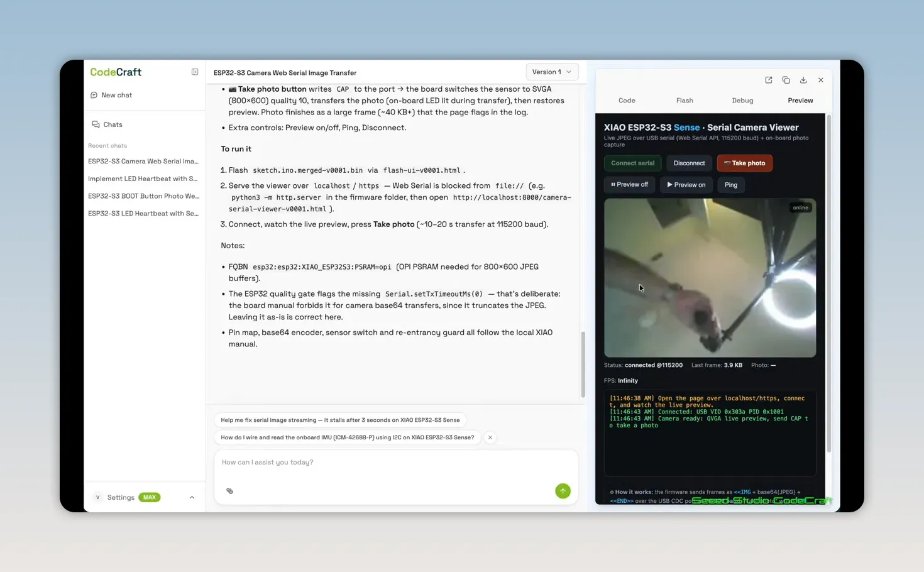This screenshot has width=924, height=572.
Task: Open recent chat 'ESP32-S3 LED Heartbeat with Se...'
Action: (143, 214)
